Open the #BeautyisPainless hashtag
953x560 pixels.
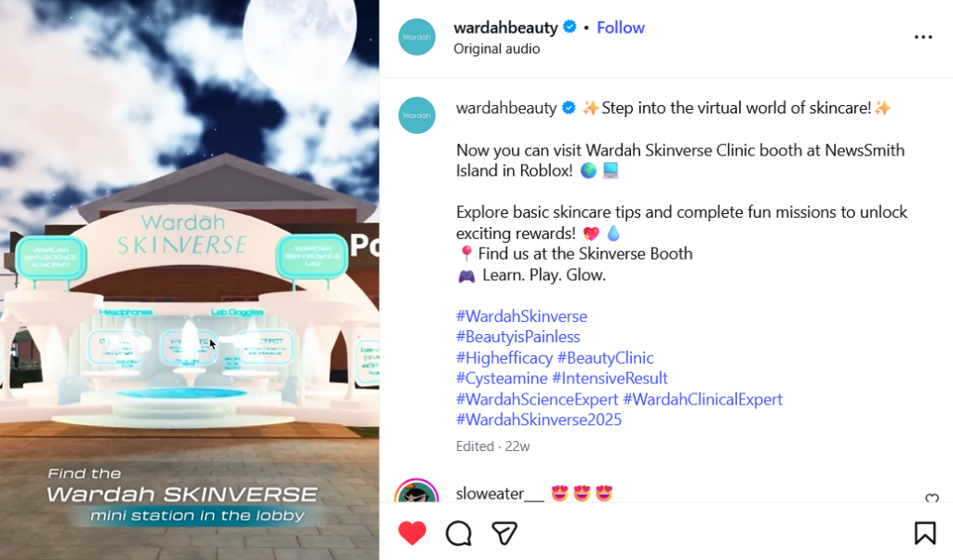tap(517, 337)
